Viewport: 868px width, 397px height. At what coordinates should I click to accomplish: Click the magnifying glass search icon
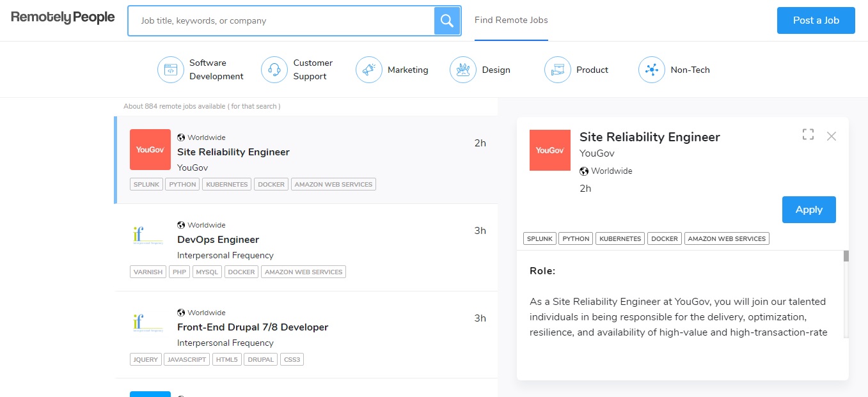pos(447,21)
